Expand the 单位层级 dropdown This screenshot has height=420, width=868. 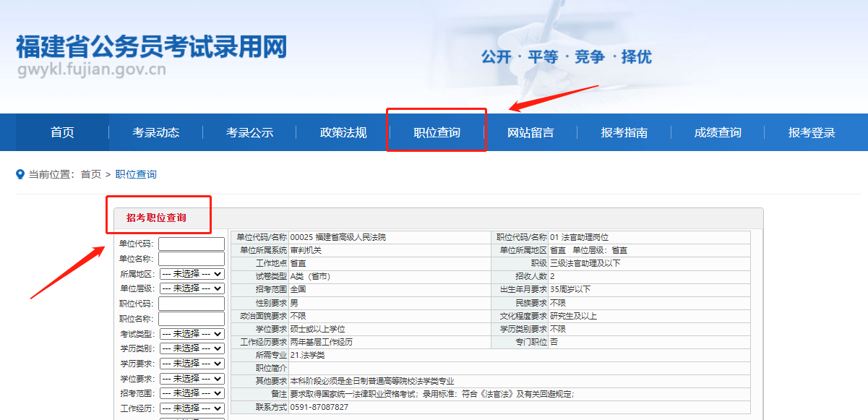pyautogui.click(x=192, y=288)
